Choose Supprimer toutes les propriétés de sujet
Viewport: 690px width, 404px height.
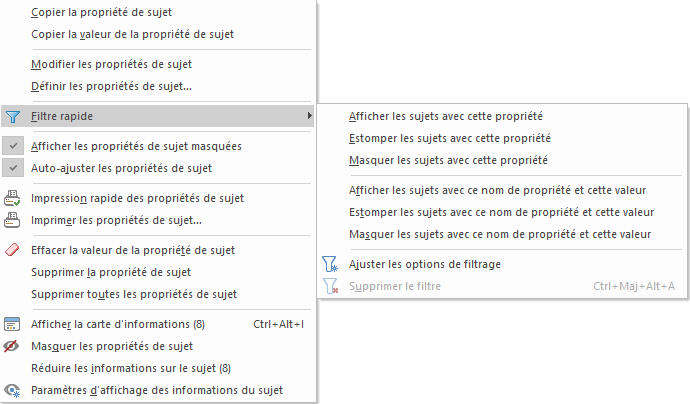click(134, 294)
